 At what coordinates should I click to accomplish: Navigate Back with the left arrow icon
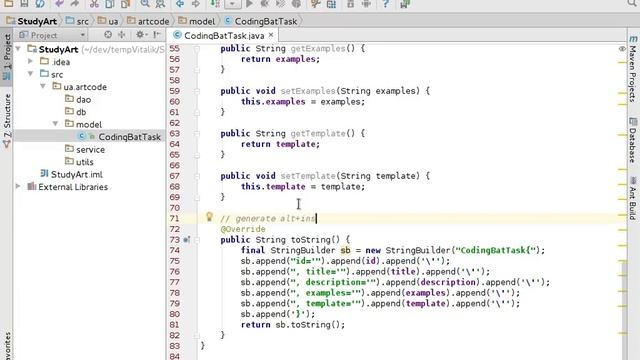180,3
